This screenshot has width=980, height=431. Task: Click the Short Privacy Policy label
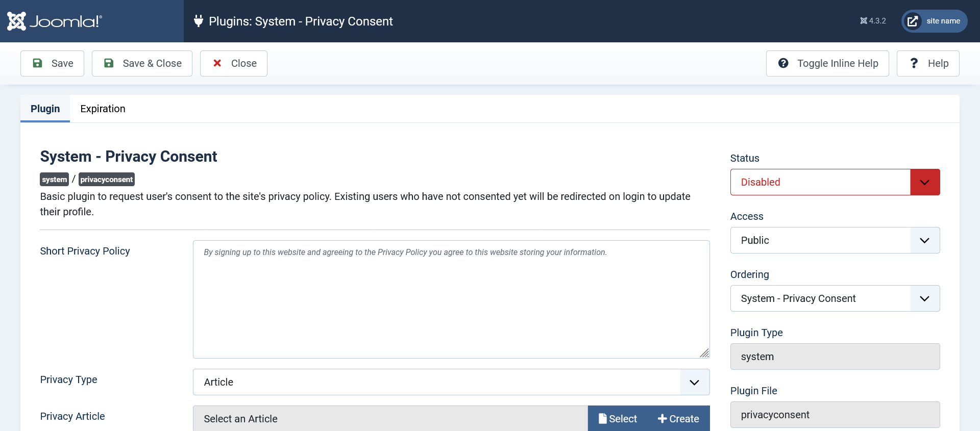(85, 251)
